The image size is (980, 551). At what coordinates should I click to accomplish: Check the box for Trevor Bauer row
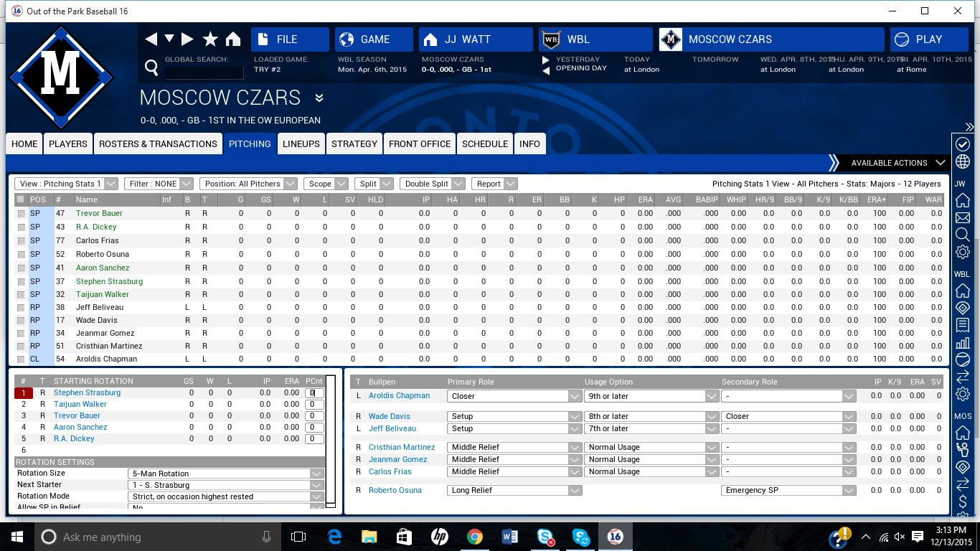click(x=22, y=214)
